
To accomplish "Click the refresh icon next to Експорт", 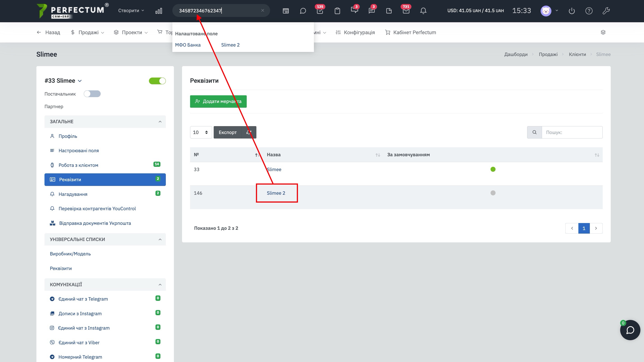I will (x=249, y=132).
